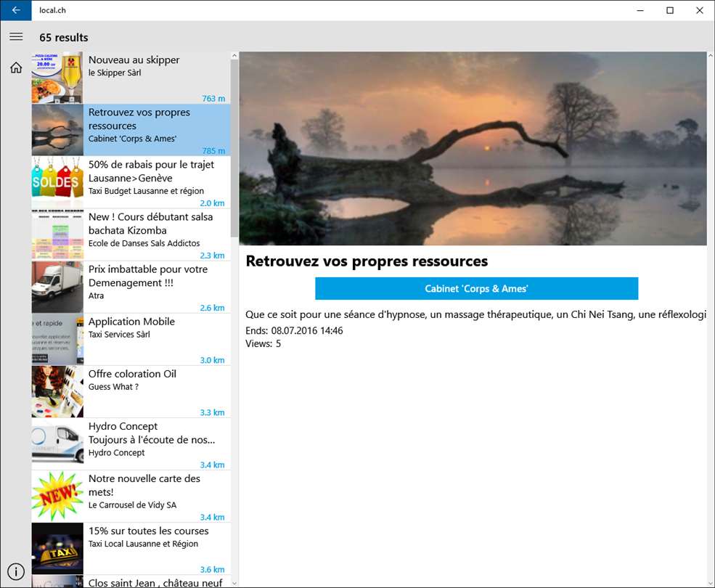Image resolution: width=715 pixels, height=588 pixels.
Task: Click the NEW! starburst thumbnail
Action: (57, 497)
